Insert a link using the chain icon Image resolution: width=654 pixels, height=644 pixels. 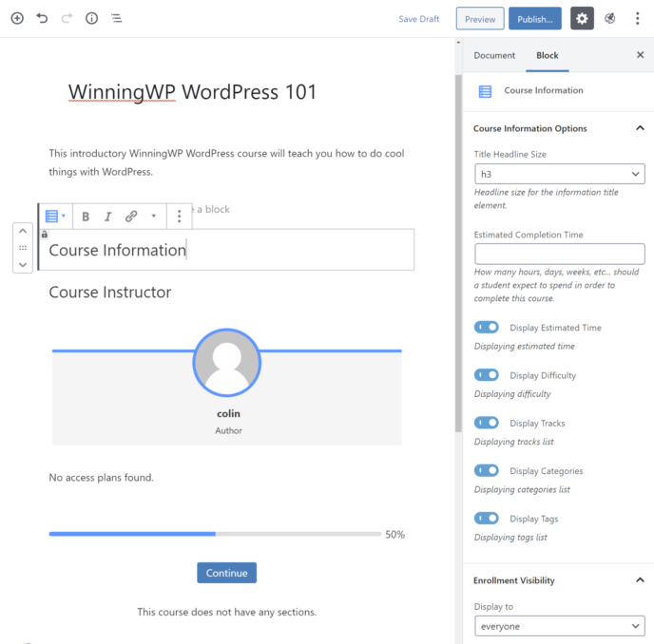coord(131,217)
